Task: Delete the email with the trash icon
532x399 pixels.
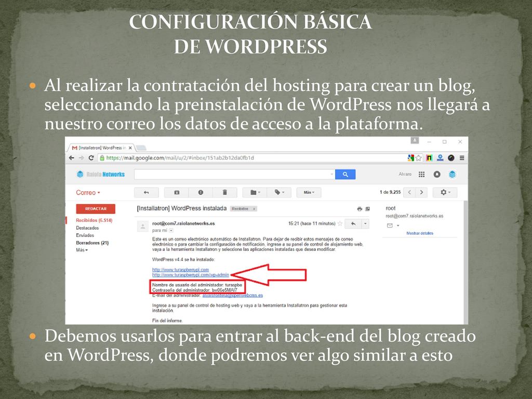Action: (224, 192)
